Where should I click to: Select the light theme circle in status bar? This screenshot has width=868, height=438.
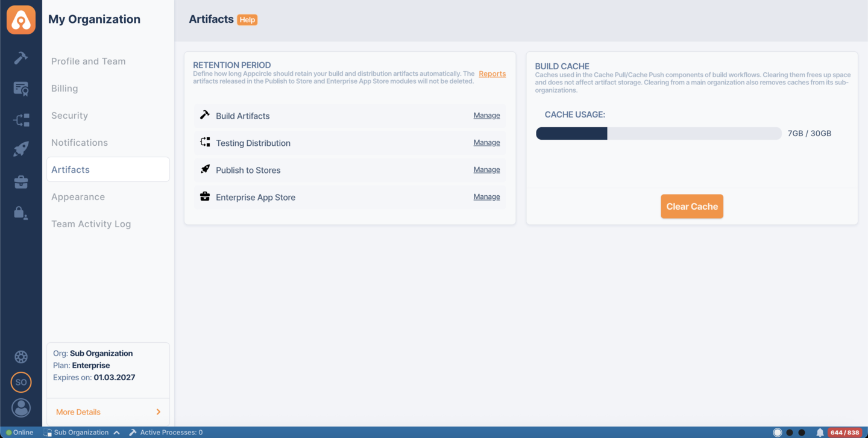[x=778, y=432]
